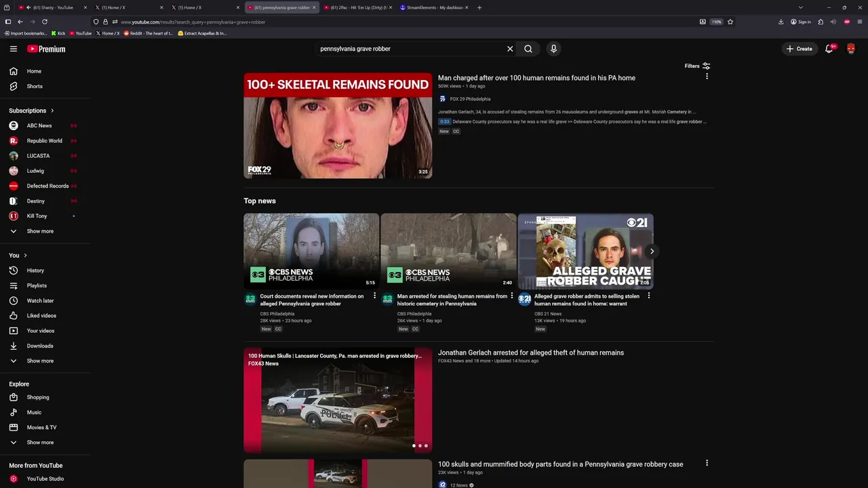The width and height of the screenshot is (868, 488).
Task: Reload the page
Action: (45, 22)
